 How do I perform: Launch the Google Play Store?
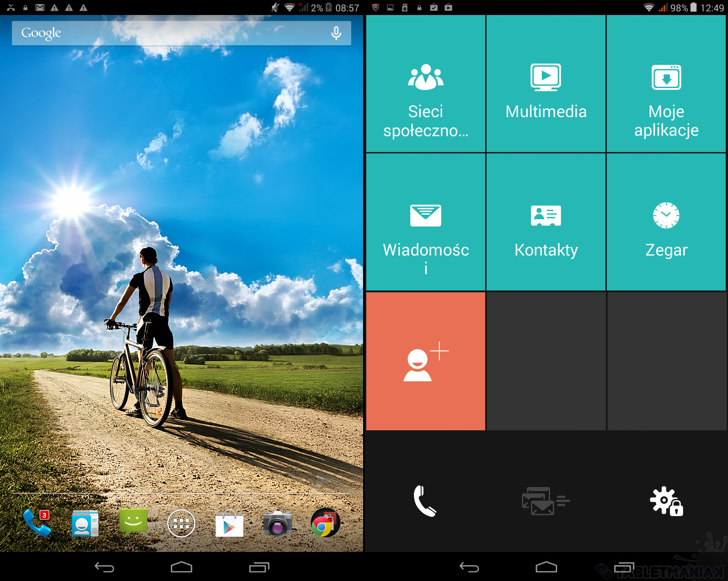[229, 524]
